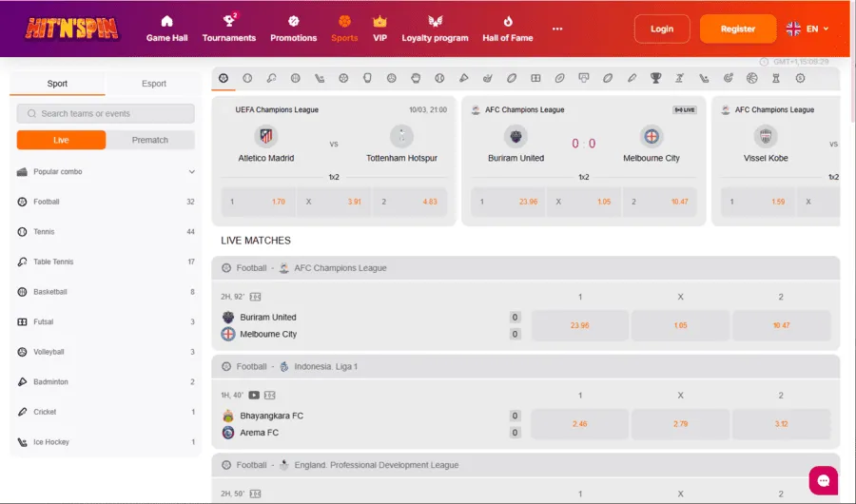Open Game Hall from the header
The width and height of the screenshot is (856, 504).
167,29
